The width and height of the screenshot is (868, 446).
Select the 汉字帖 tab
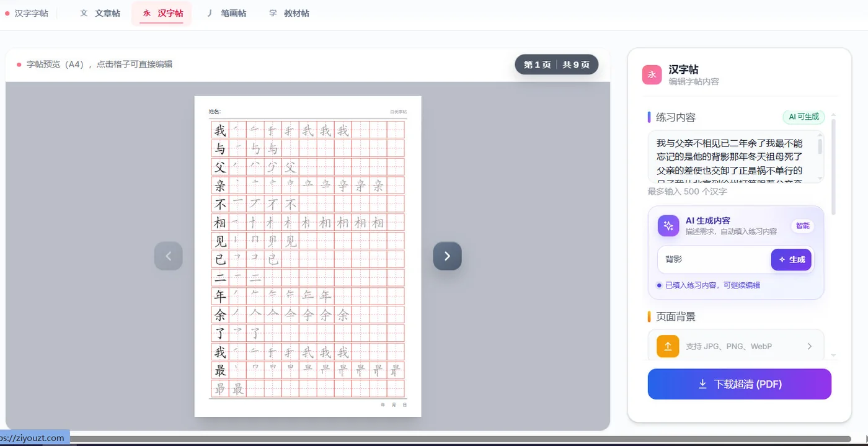(162, 13)
